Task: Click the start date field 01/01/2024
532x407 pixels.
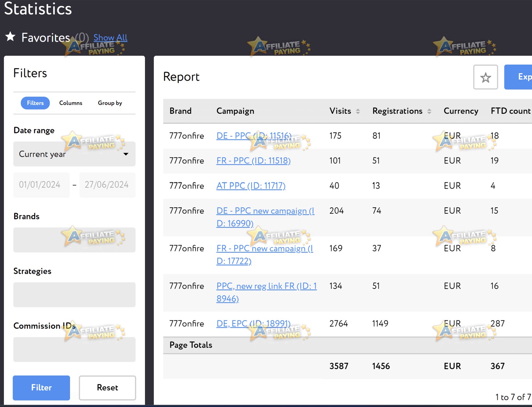Action: pos(41,185)
